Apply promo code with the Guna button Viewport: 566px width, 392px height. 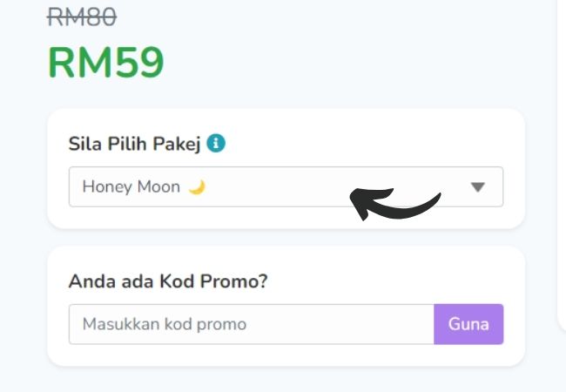point(468,324)
